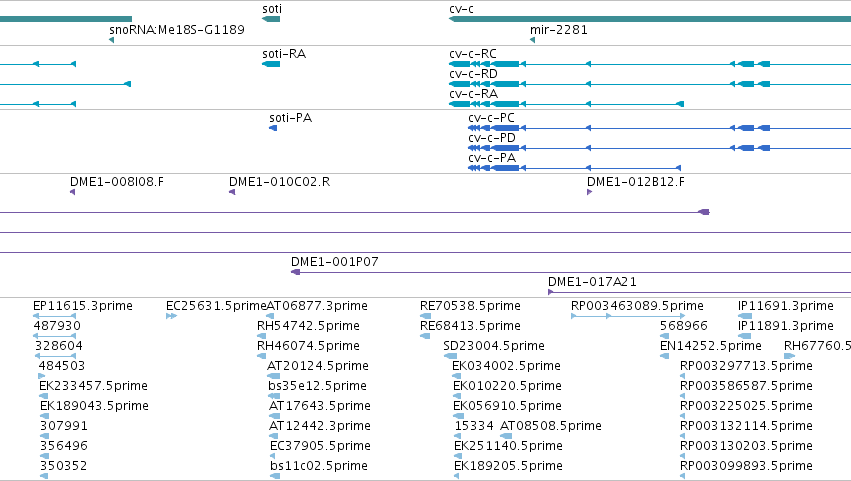The height and width of the screenshot is (481, 851).
Task: Click the RP003463089.5prime spliced EST glyph
Action: [628, 316]
